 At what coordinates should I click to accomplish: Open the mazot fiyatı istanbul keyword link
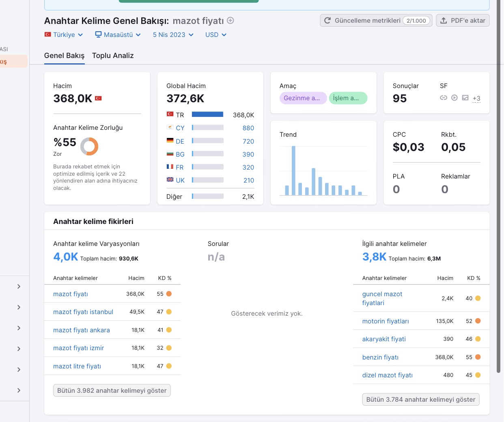tap(83, 312)
